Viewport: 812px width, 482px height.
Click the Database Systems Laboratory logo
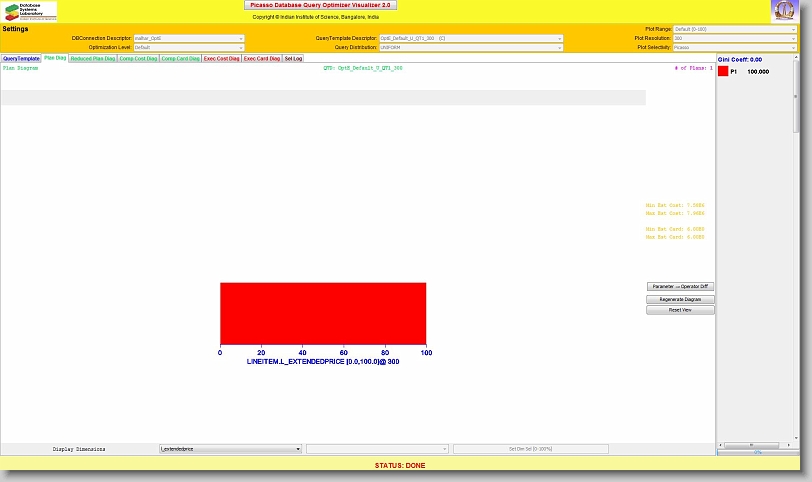[x=29, y=11]
